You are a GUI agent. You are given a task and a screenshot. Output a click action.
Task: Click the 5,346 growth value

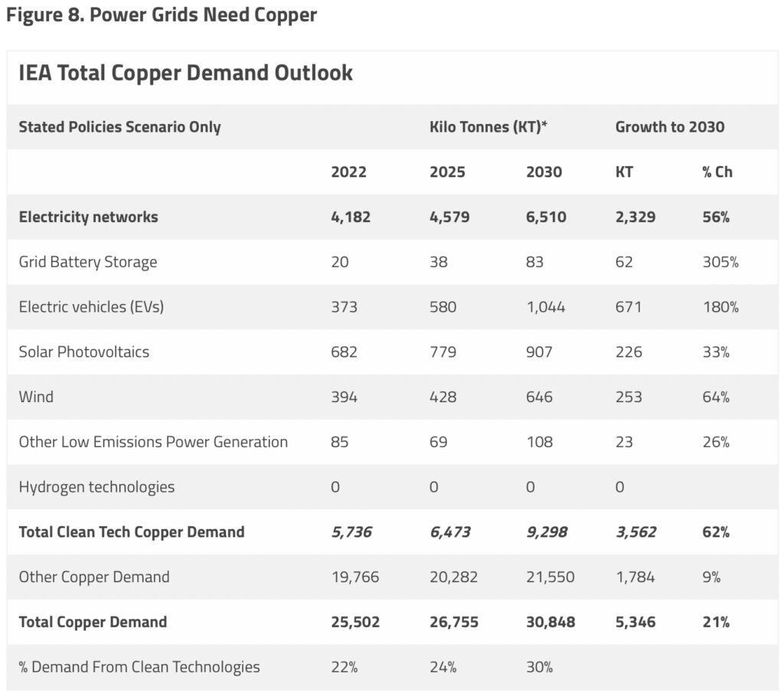pyautogui.click(x=635, y=622)
